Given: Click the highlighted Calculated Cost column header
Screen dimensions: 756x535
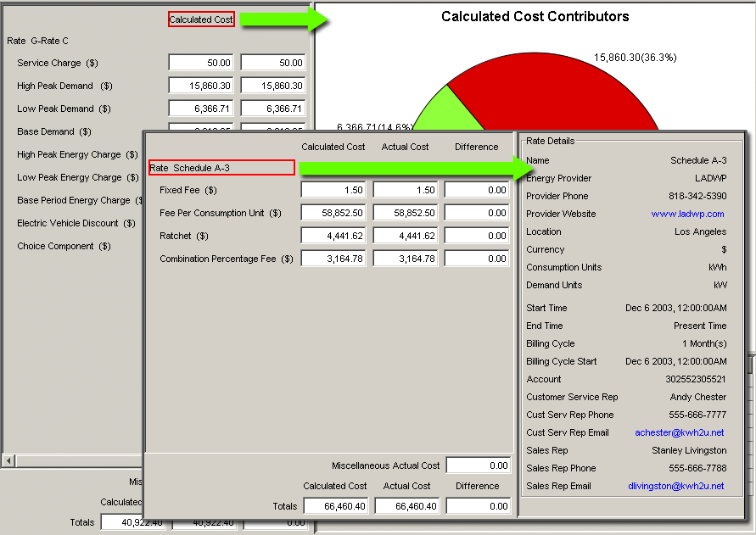Looking at the screenshot, I should 201,20.
